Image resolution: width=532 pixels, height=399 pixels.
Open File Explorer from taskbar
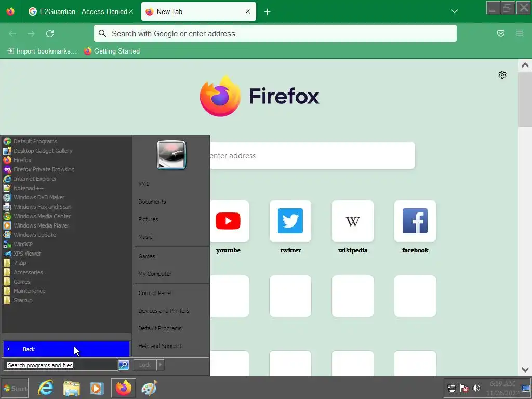click(x=72, y=389)
